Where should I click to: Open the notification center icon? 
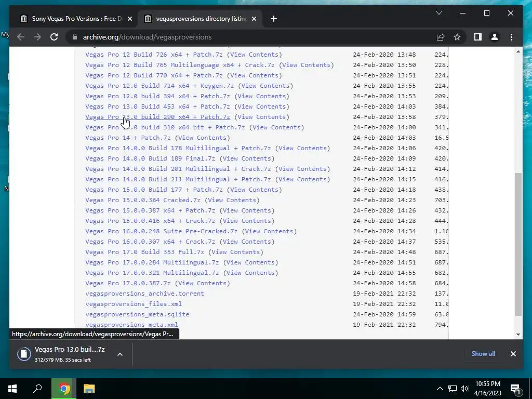pyautogui.click(x=515, y=389)
